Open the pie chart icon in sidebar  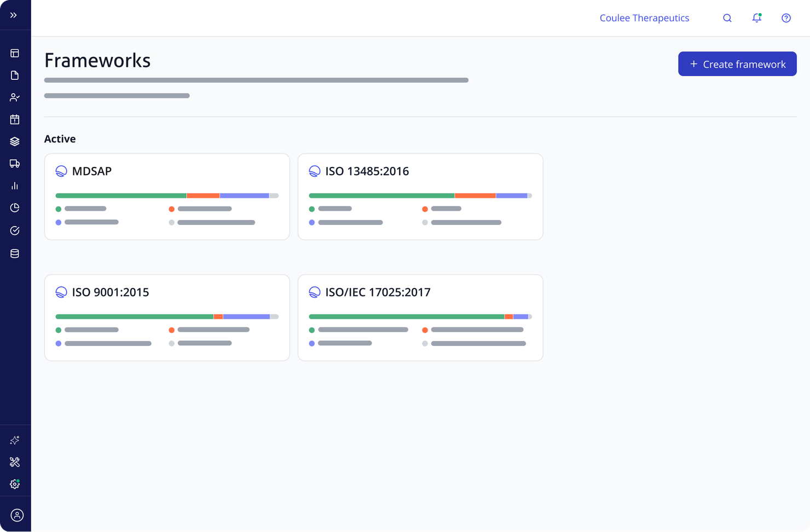pyautogui.click(x=15, y=208)
